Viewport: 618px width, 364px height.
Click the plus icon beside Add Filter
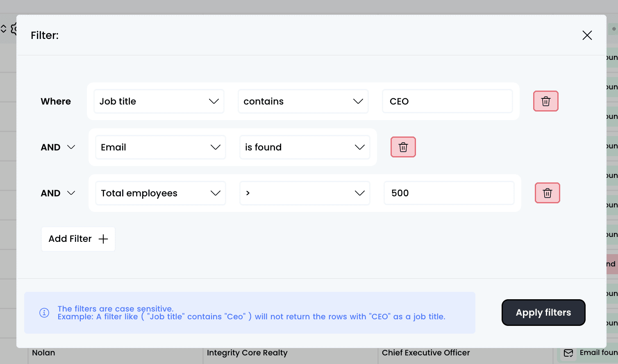[103, 239]
